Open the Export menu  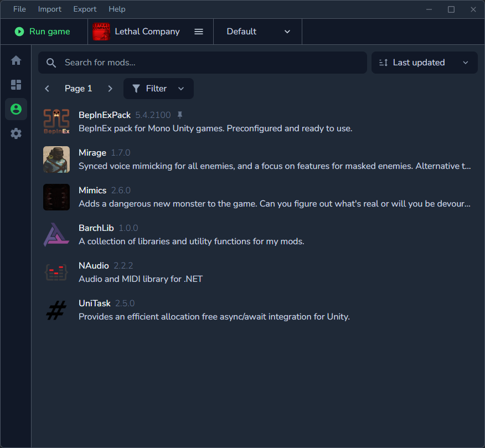pyautogui.click(x=85, y=9)
